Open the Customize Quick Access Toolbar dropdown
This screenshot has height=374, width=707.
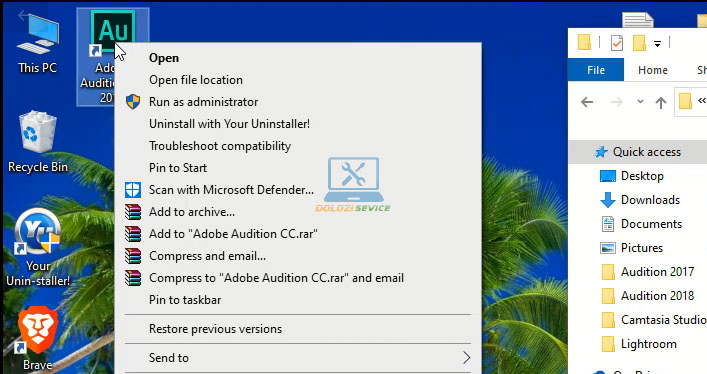pos(657,44)
